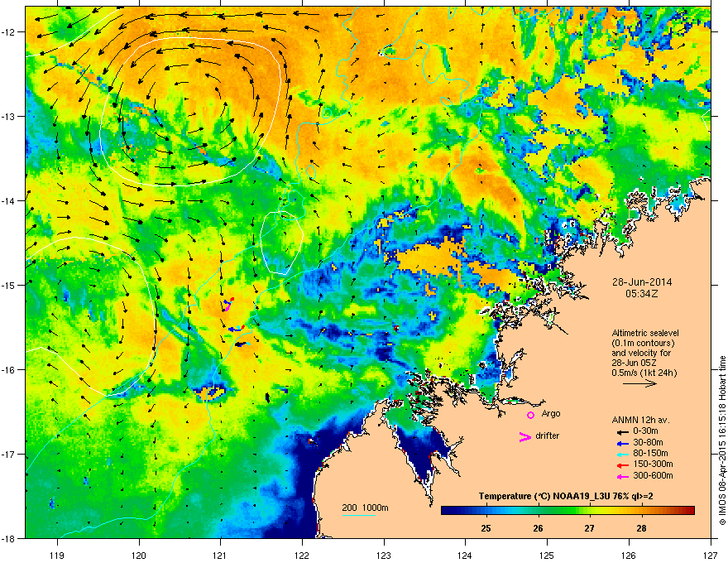
Task: Click the magenta drifter arrowhead legend marker
Action: click(x=525, y=436)
